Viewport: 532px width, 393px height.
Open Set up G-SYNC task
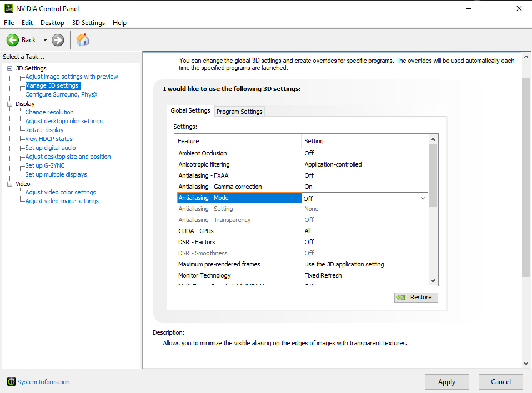click(45, 165)
